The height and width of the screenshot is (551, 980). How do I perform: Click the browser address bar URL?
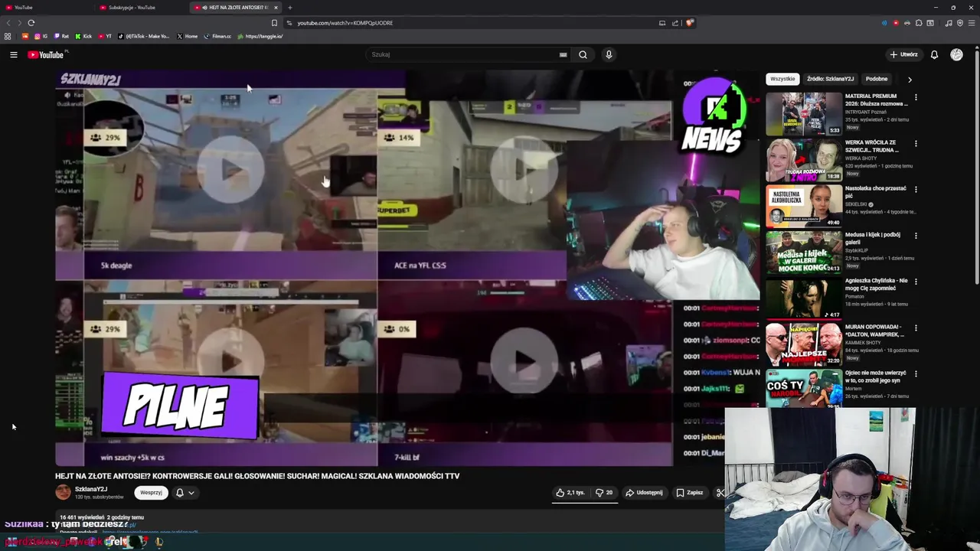345,23
